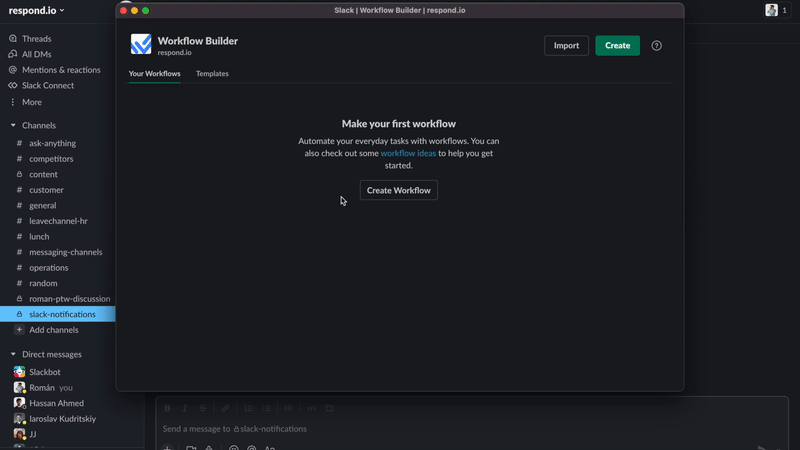Open the leavechannel-hr channel
800x450 pixels.
pyautogui.click(x=57, y=221)
